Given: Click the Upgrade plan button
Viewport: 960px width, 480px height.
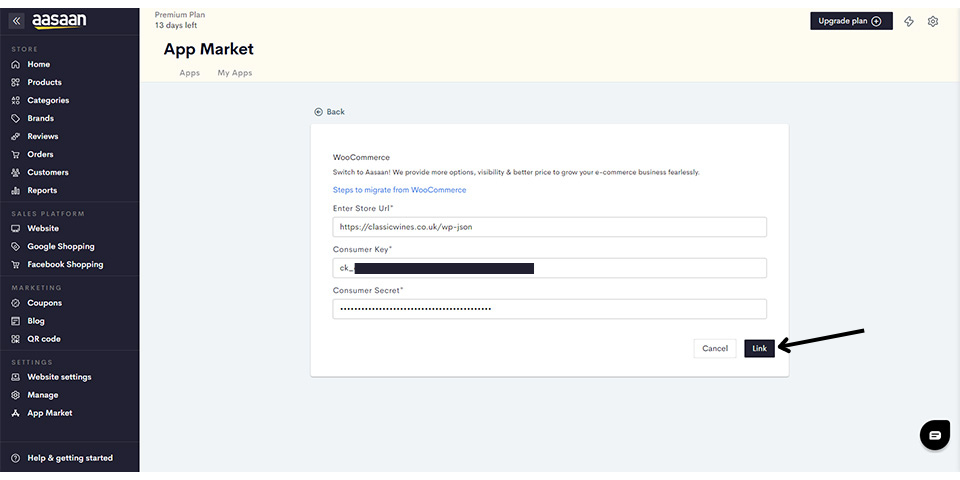Looking at the screenshot, I should pos(851,21).
